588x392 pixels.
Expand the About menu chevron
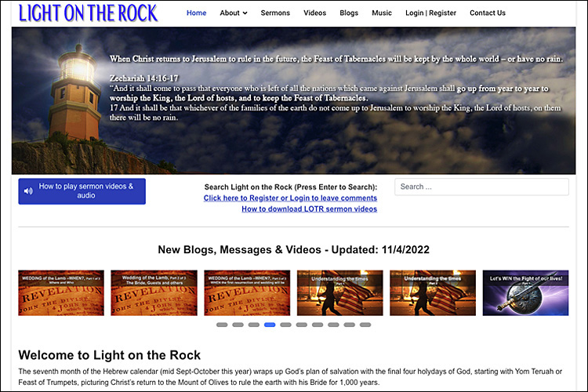coord(245,13)
